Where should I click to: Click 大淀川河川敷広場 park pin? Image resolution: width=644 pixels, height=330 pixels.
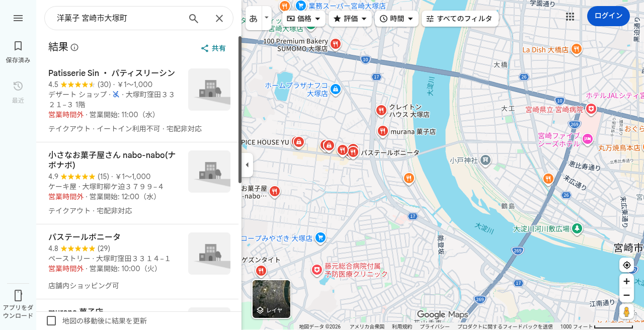coord(577,228)
